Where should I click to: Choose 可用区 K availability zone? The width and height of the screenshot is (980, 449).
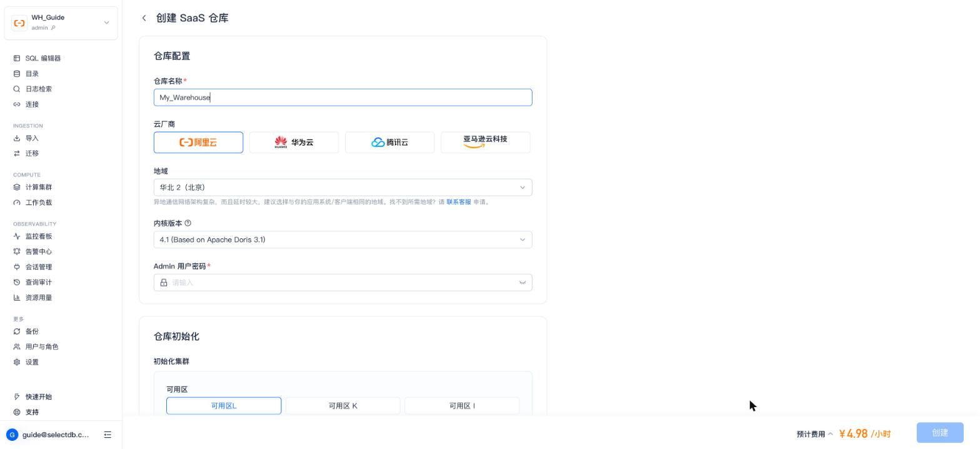pos(342,406)
